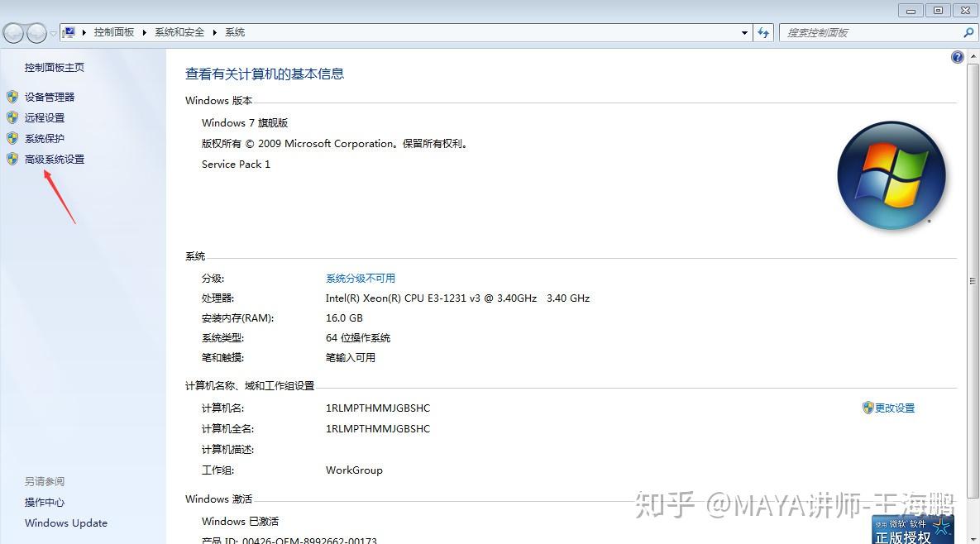
Task: Click shield icon next to 高级系统设置
Action: pyautogui.click(x=12, y=160)
